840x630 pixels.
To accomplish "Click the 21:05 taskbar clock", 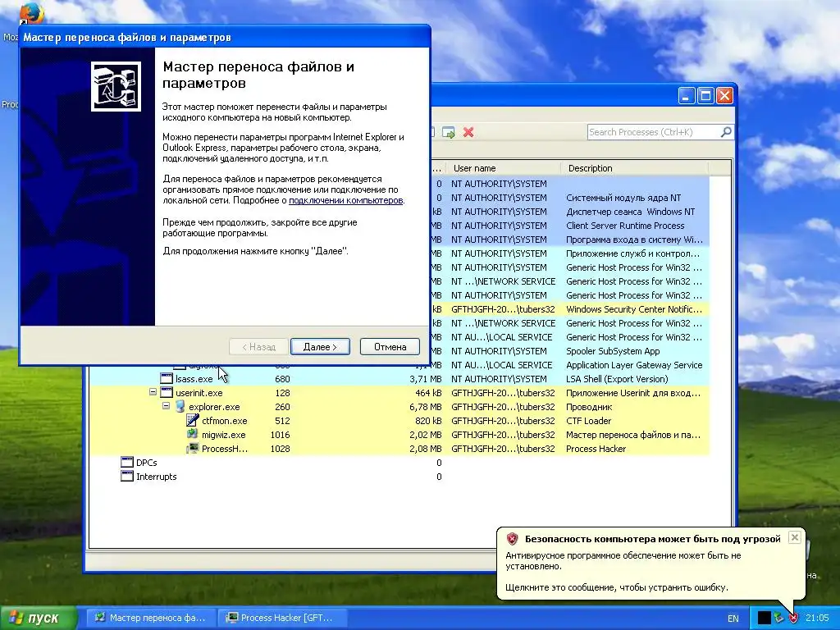I will tap(817, 619).
